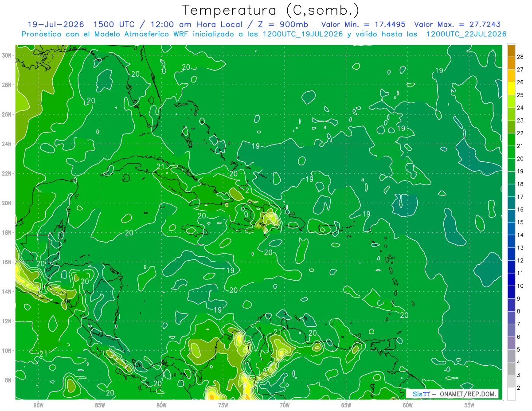Click the colorbar label "9"

click(519, 299)
